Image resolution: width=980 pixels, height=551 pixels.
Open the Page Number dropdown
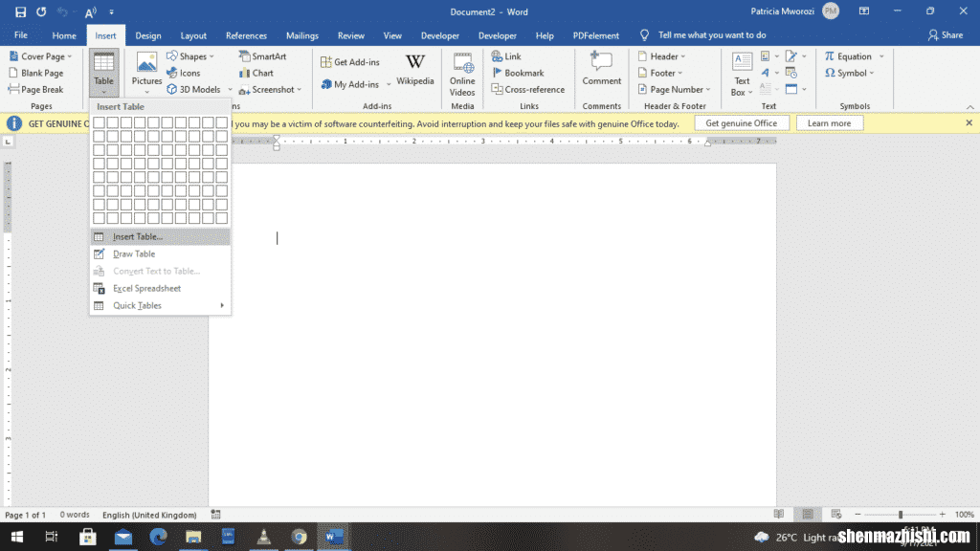coord(675,89)
